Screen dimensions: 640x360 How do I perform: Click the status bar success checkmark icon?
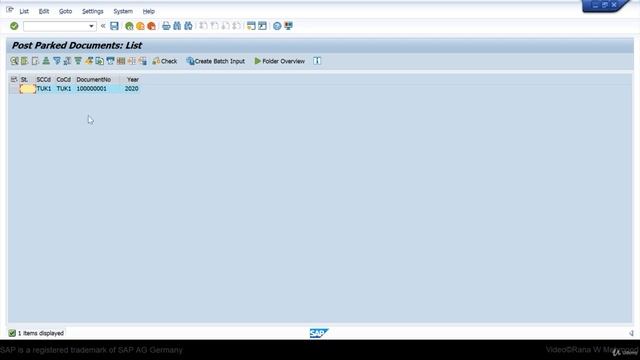(12, 333)
